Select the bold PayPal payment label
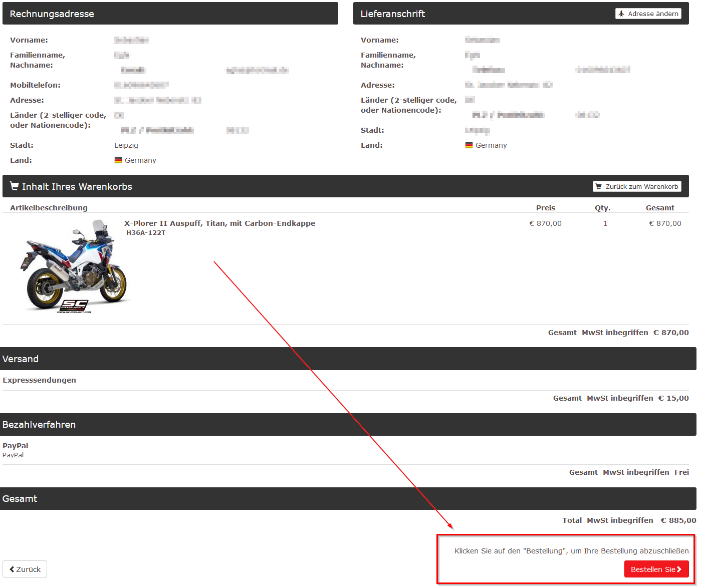 (x=16, y=446)
